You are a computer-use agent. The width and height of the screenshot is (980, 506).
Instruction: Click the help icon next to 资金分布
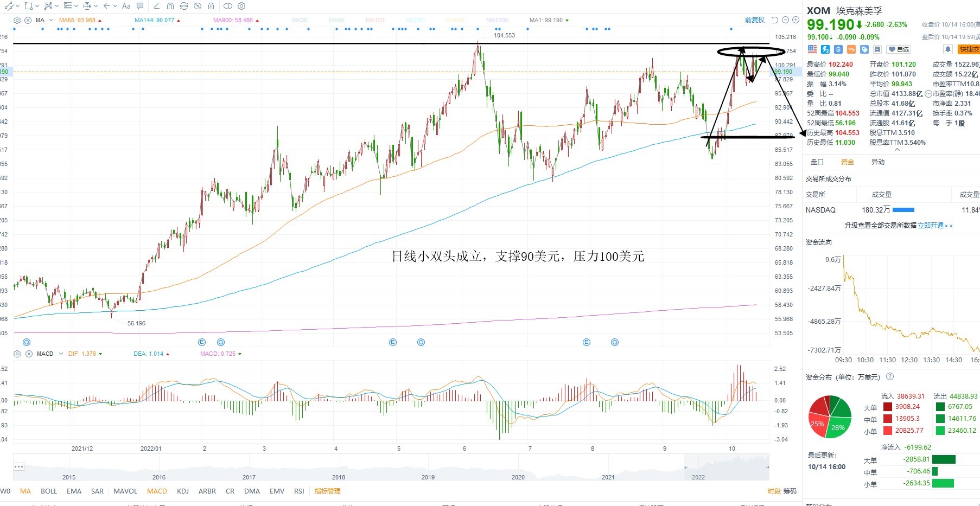889,377
